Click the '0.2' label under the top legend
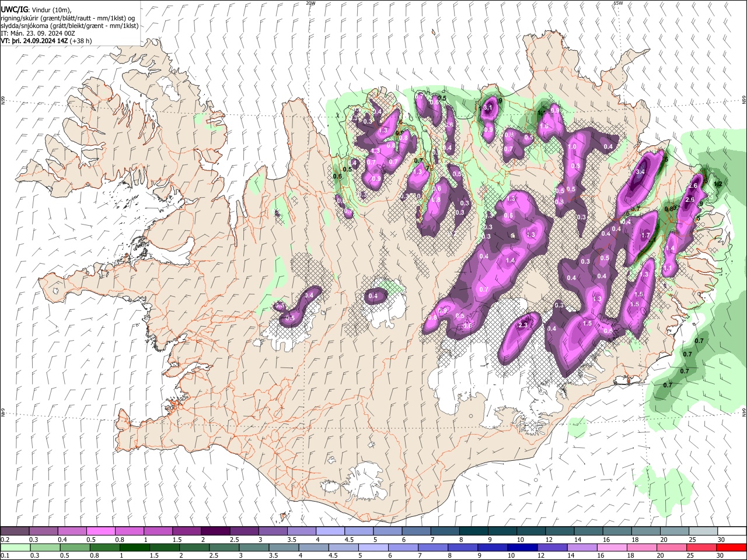The height and width of the screenshot is (560, 747). [5, 540]
